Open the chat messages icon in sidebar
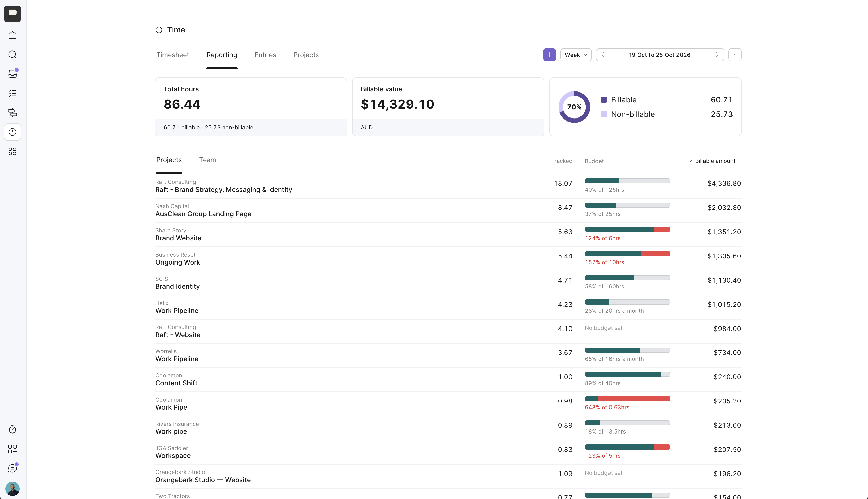 12,468
